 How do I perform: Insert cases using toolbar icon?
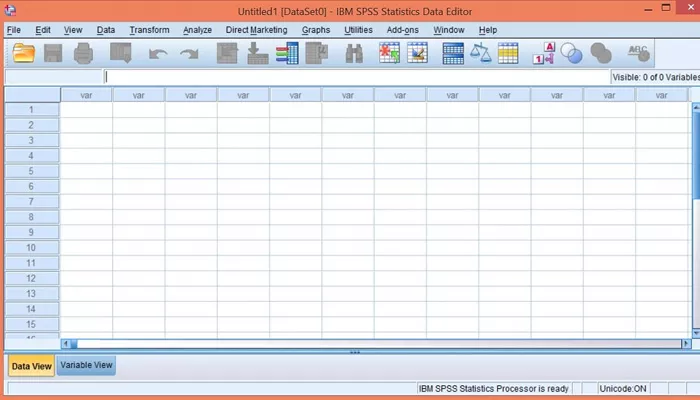click(x=389, y=53)
